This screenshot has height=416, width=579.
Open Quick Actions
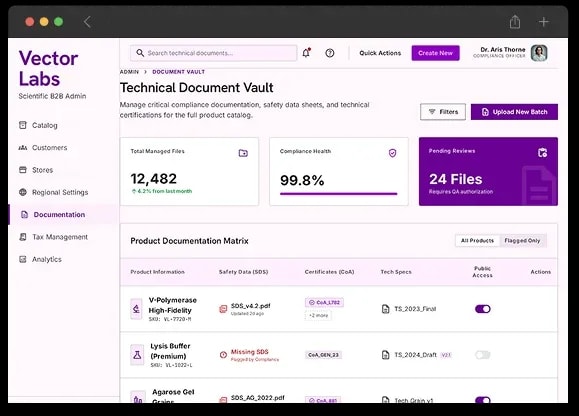380,53
